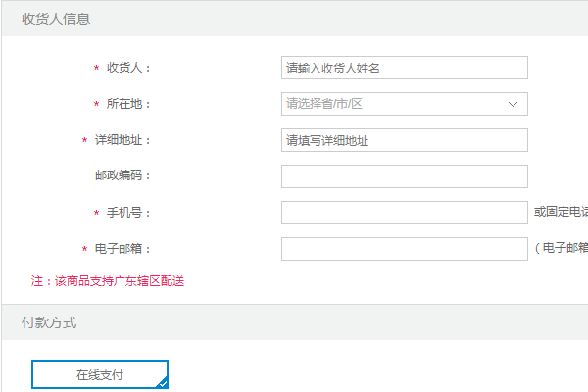Click the 收货人 name input field

404,68
